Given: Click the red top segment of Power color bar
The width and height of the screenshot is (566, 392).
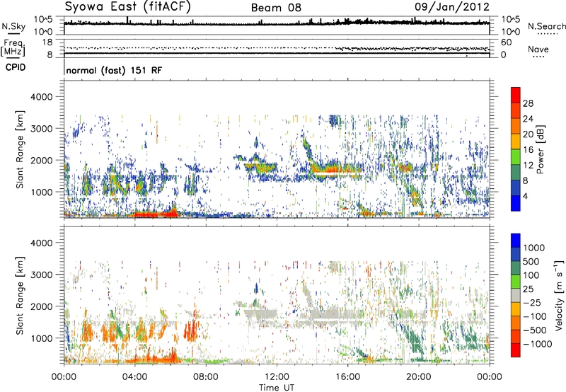Looking at the screenshot, I should 516,96.
